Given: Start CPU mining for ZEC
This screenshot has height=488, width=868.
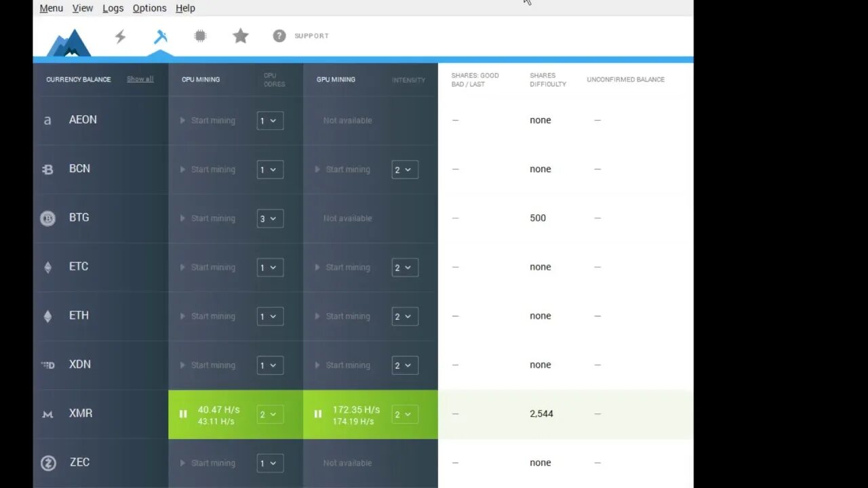Looking at the screenshot, I should click(208, 463).
